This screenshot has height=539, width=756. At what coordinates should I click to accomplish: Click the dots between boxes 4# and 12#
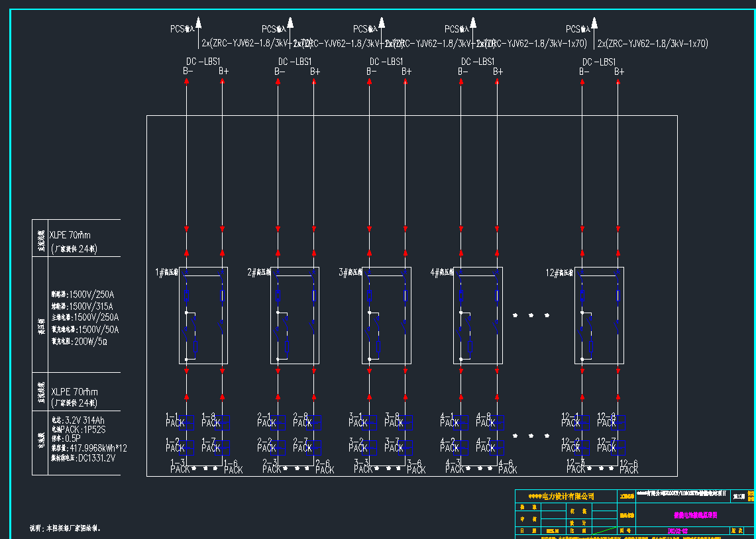pos(531,315)
